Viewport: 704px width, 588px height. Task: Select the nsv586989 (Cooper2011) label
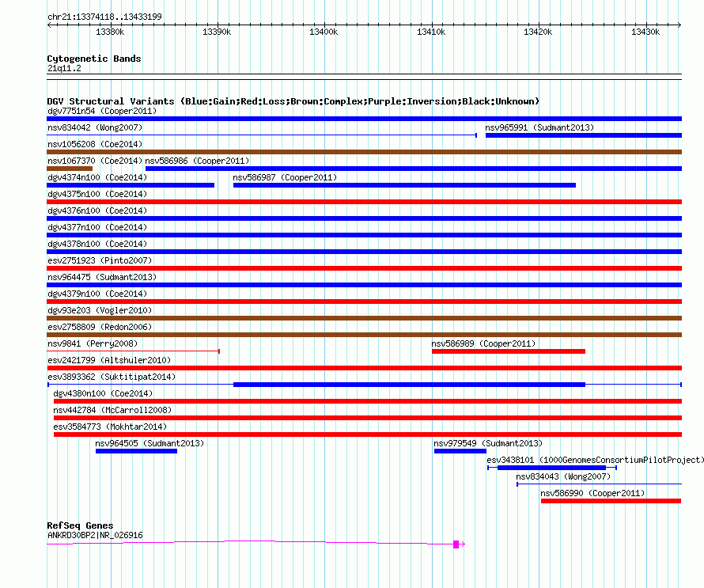pyautogui.click(x=483, y=343)
